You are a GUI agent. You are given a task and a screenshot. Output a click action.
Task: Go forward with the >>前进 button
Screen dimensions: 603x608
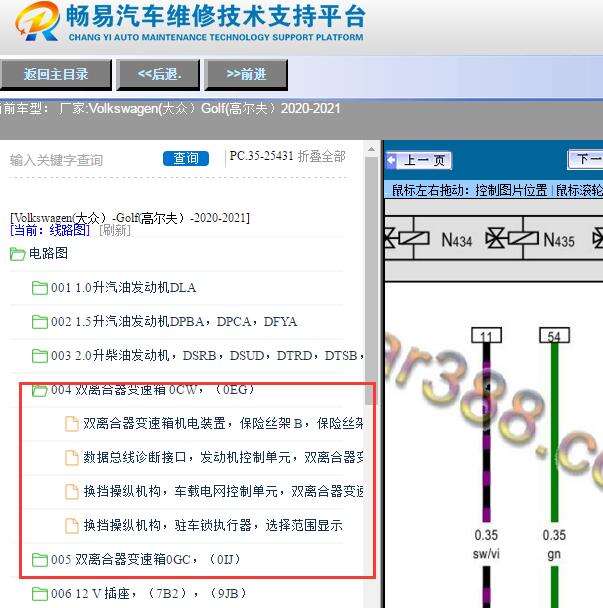(246, 74)
